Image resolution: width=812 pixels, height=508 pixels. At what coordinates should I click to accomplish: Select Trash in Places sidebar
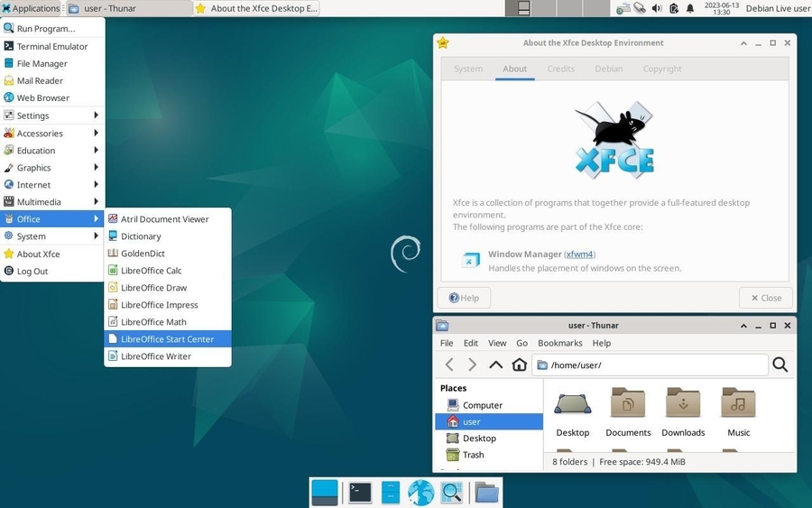tap(489, 455)
